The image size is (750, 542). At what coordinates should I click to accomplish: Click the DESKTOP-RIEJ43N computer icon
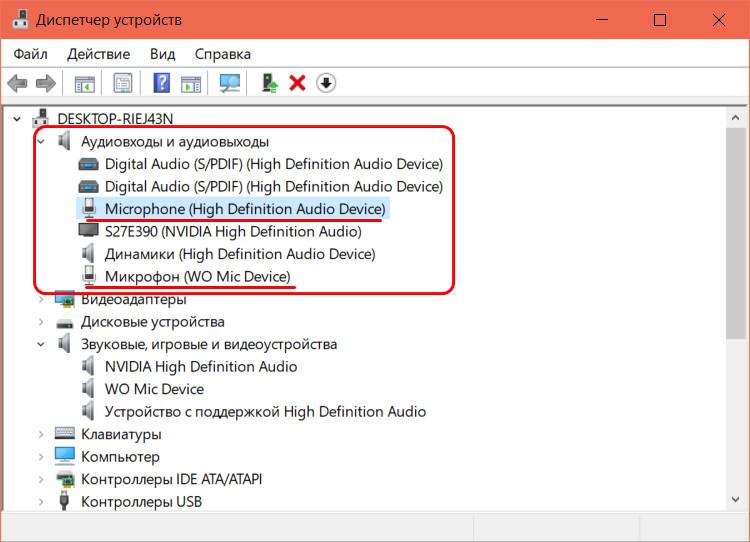click(x=41, y=119)
